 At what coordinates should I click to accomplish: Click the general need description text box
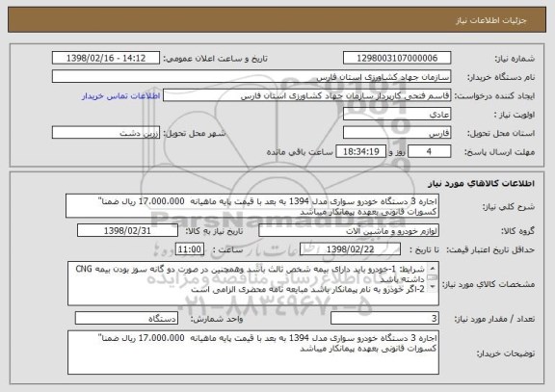pos(252,206)
